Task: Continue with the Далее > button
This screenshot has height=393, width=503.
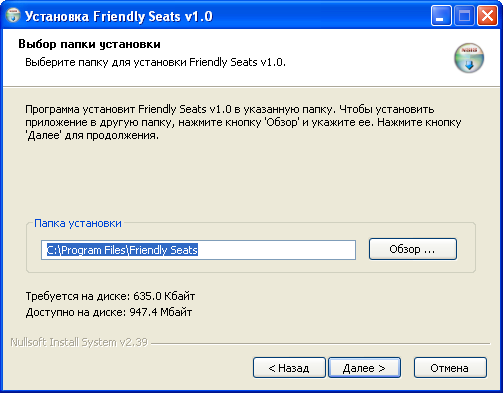Action: pos(364,368)
